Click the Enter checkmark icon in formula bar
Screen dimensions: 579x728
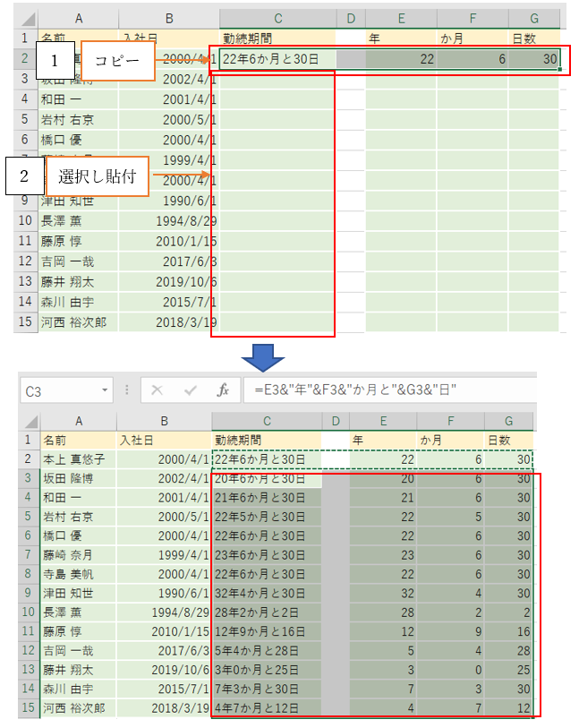tap(191, 390)
